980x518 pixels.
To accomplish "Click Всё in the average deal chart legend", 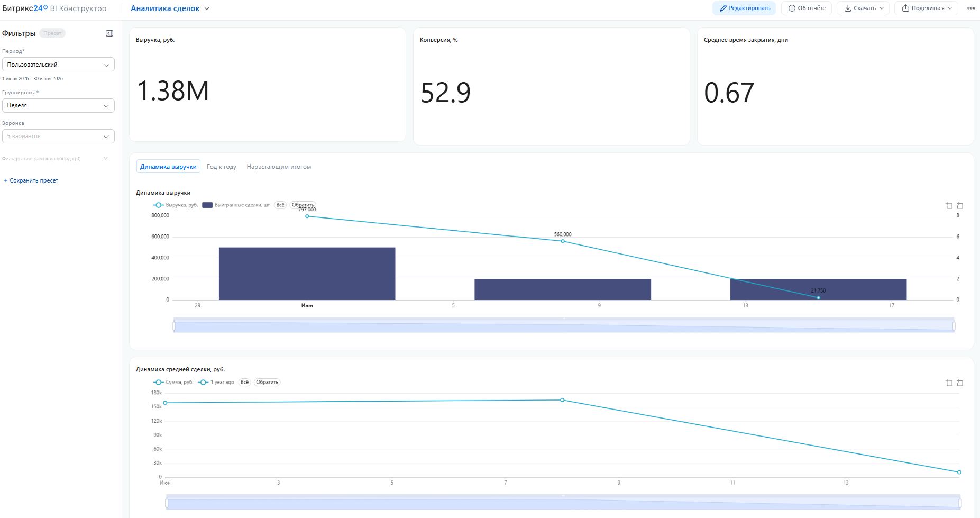I will click(x=244, y=382).
